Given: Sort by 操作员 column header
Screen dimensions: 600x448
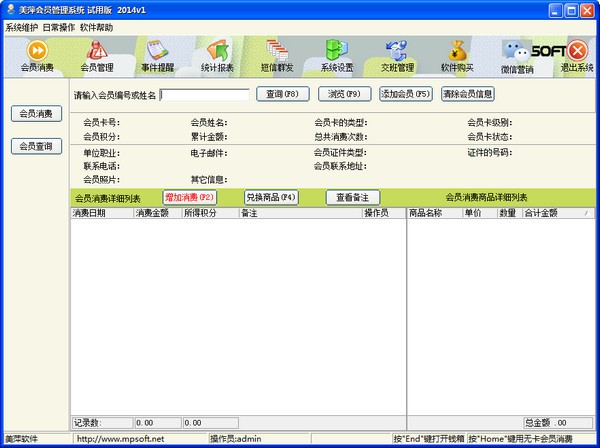Looking at the screenshot, I should click(384, 213).
